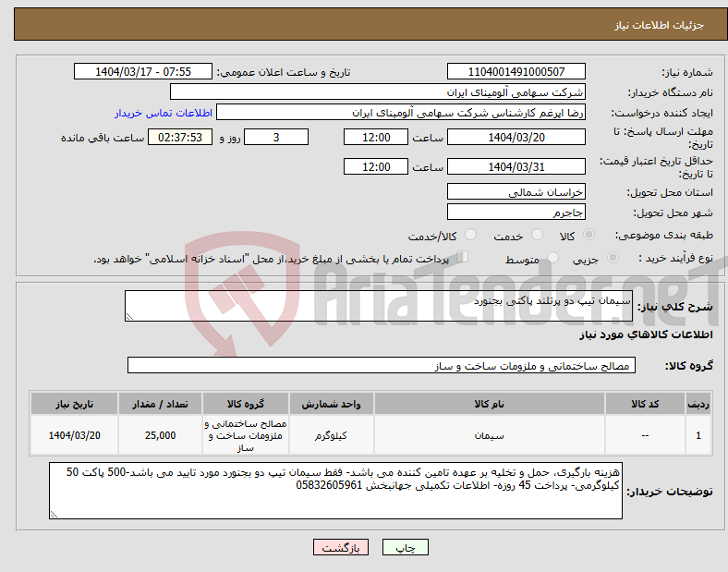This screenshot has height=572, width=728.
Task: Select the کالا radio button
Action: pyautogui.click(x=588, y=235)
